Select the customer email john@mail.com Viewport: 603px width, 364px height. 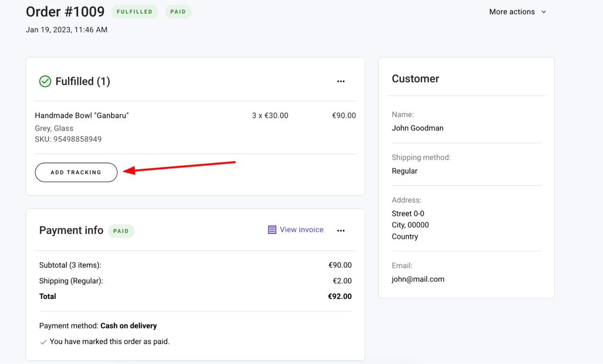coord(418,279)
